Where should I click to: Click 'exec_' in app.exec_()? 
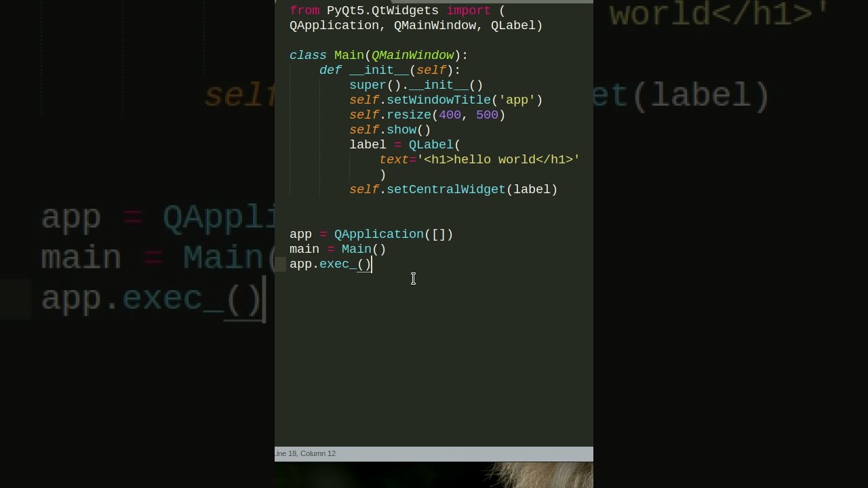tap(338, 264)
